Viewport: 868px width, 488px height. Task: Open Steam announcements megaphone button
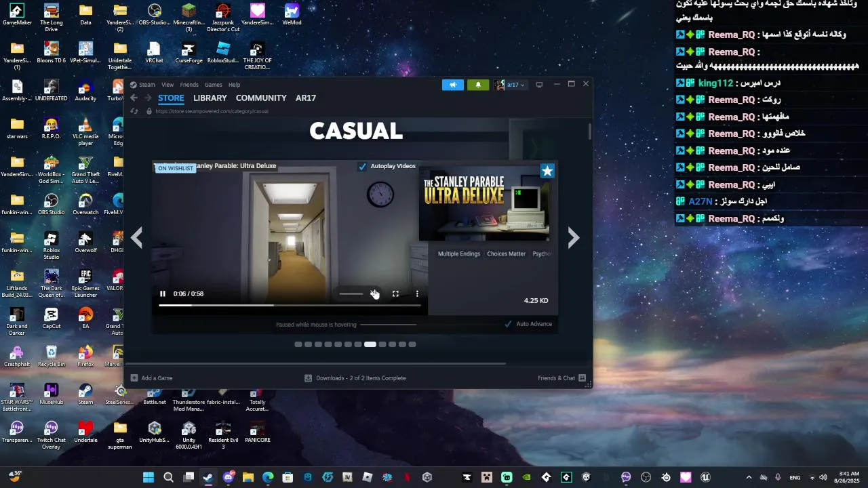pos(453,85)
